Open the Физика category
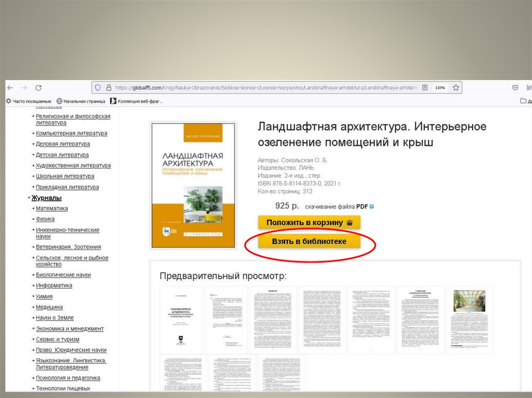 [x=45, y=219]
